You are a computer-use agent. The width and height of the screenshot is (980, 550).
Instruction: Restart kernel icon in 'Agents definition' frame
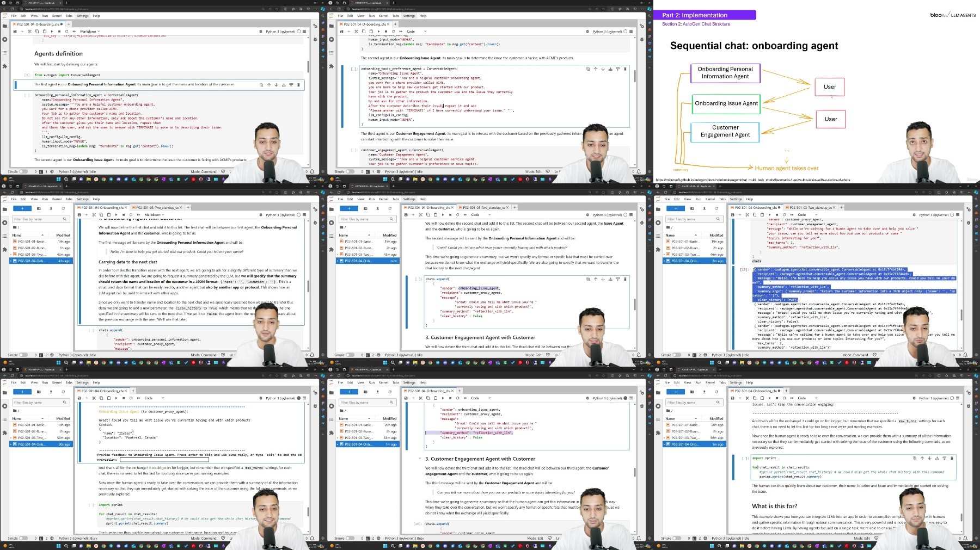click(x=66, y=32)
